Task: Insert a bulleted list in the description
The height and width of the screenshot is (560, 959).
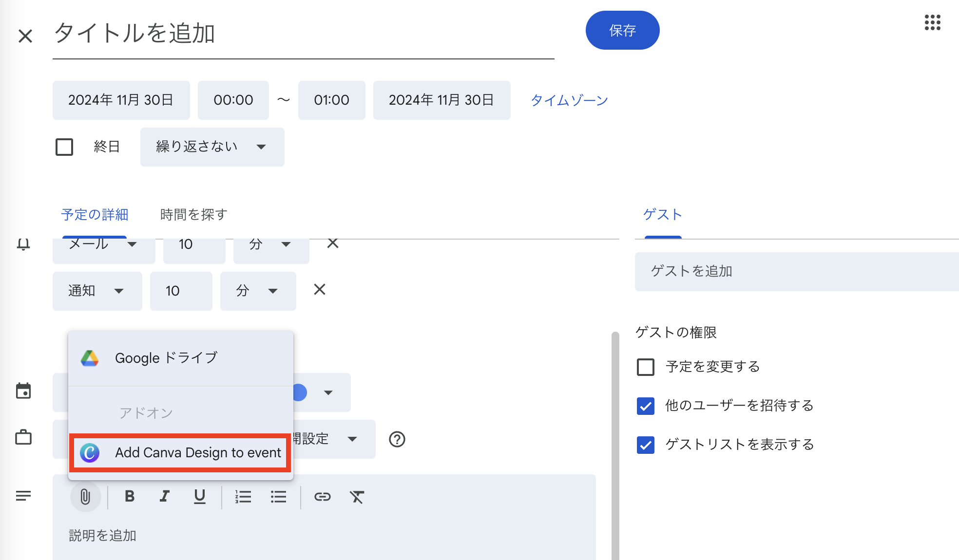Action: pos(278,497)
